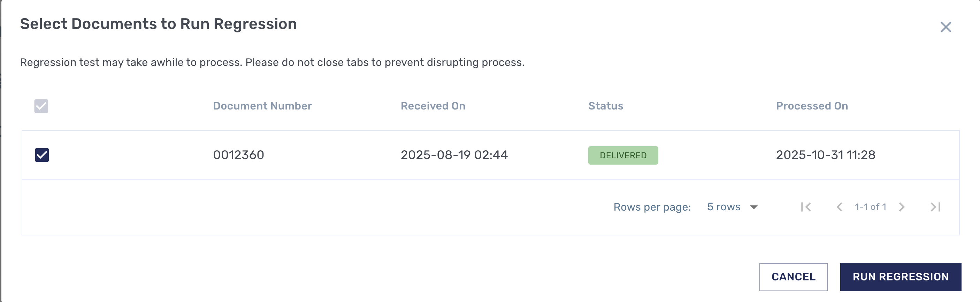The image size is (980, 302).
Task: Toggle the select-all checkbox in table header
Action: click(41, 106)
